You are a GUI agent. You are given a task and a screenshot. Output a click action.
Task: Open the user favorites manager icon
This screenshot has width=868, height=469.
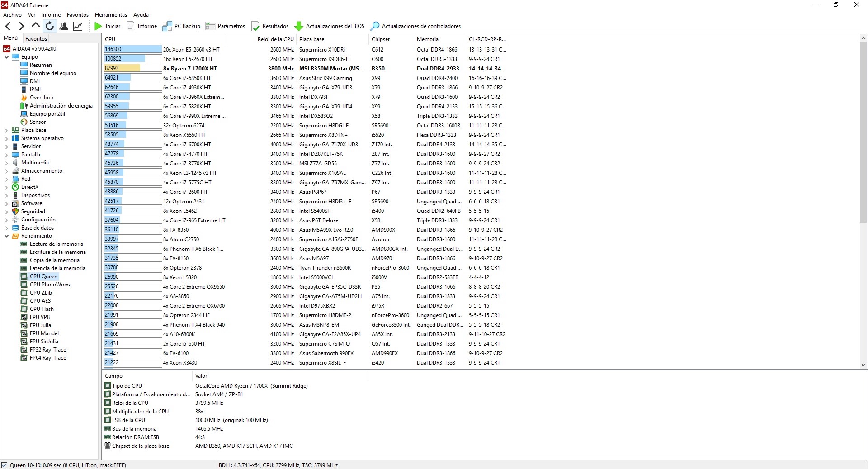pyautogui.click(x=64, y=26)
